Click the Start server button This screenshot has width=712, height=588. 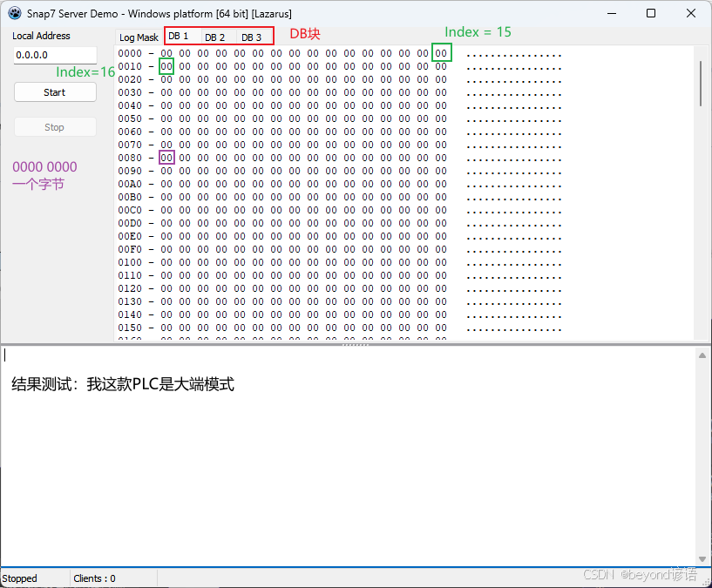tap(55, 92)
